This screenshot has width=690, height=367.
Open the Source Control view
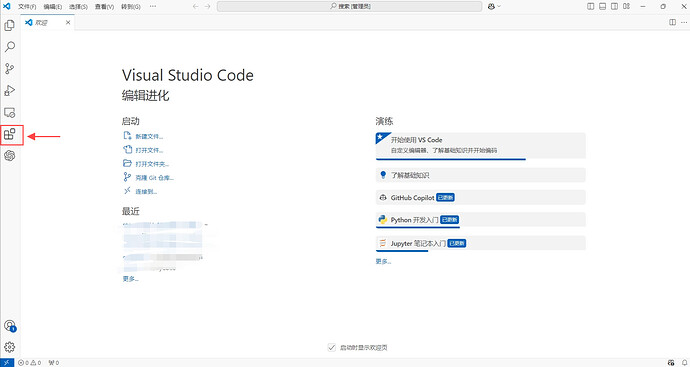pyautogui.click(x=10, y=69)
